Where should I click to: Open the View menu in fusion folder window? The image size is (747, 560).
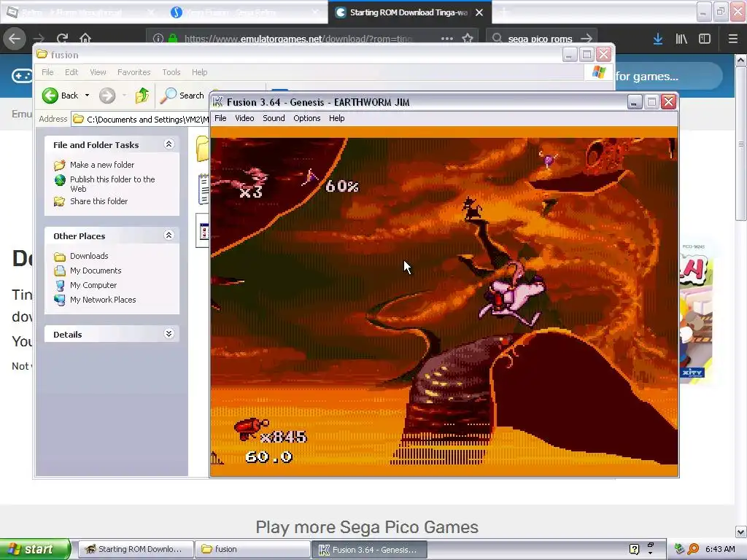[98, 72]
